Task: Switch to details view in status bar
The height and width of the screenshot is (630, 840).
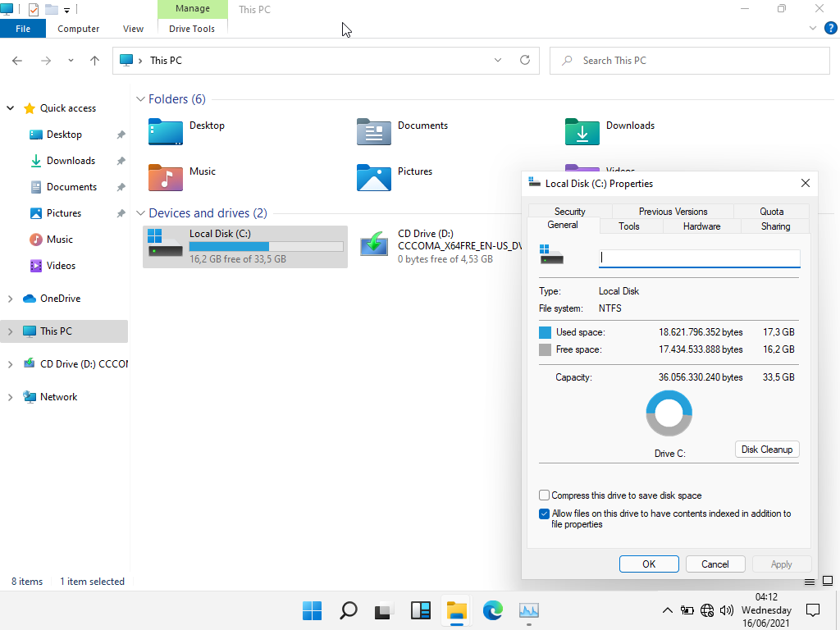Action: (x=810, y=582)
